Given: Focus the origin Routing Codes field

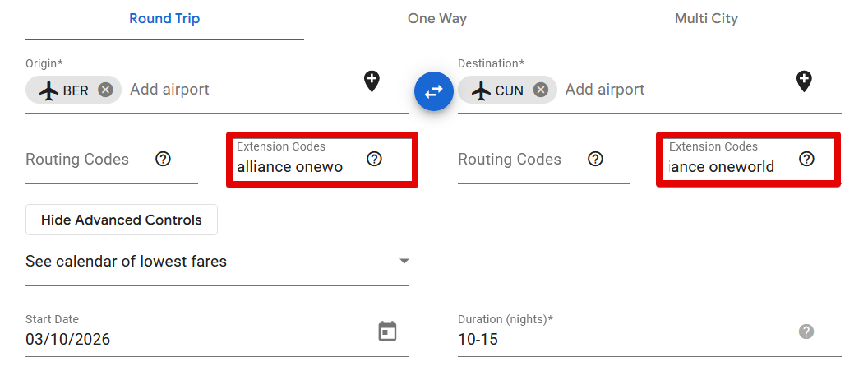Looking at the screenshot, I should (x=82, y=160).
